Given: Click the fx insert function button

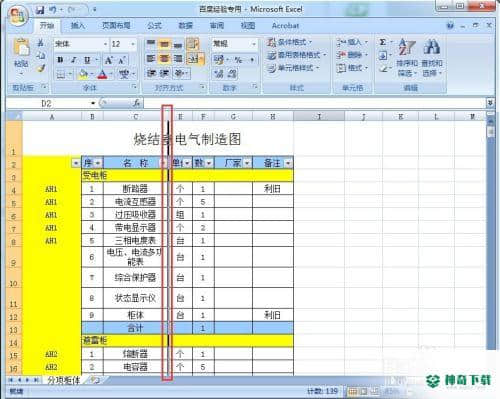Looking at the screenshot, I should point(136,103).
